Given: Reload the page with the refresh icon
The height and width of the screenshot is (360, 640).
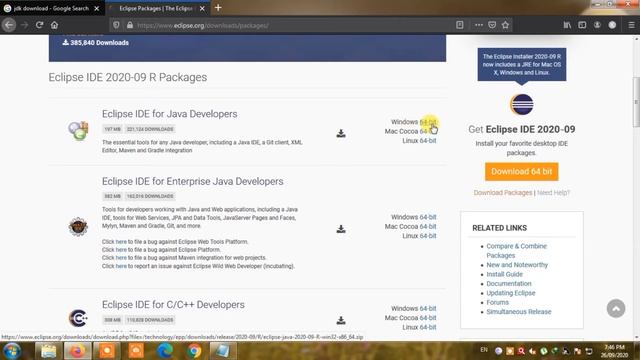Looking at the screenshot, I should [x=39, y=25].
